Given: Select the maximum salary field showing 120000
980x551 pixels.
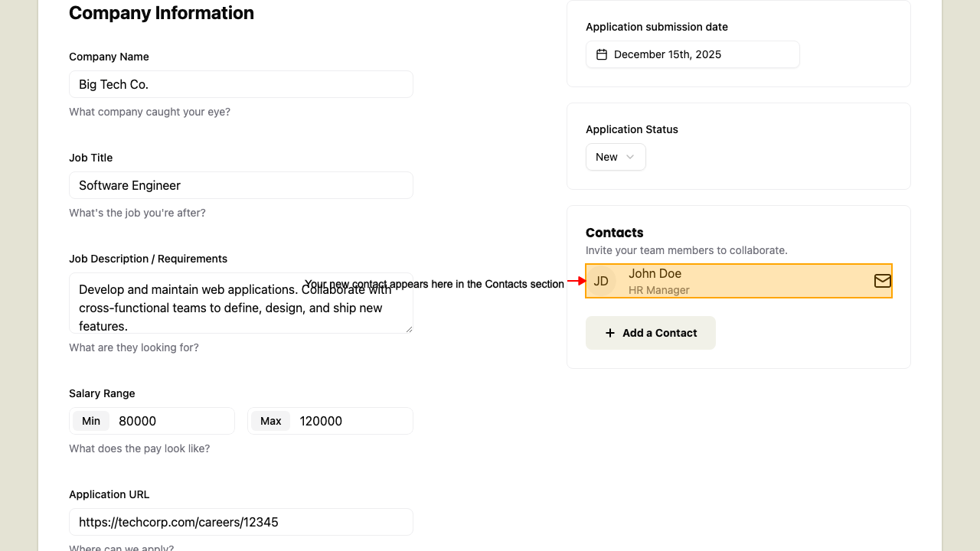Looking at the screenshot, I should point(352,421).
